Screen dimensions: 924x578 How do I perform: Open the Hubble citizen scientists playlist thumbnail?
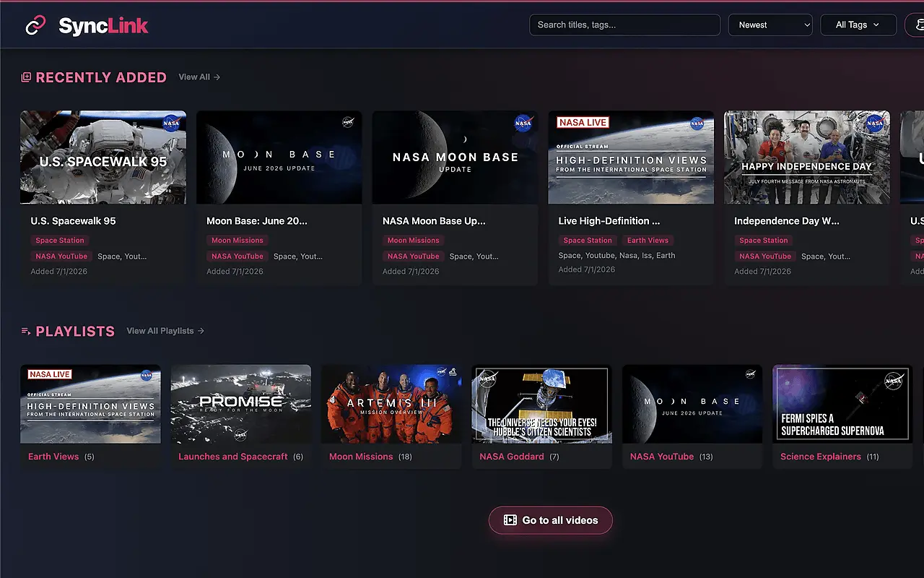tap(542, 404)
